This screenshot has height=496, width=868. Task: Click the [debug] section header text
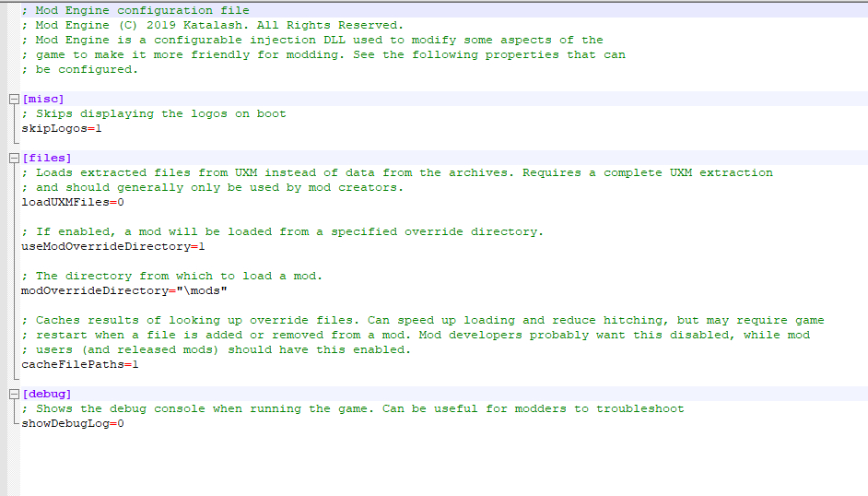[x=46, y=395]
